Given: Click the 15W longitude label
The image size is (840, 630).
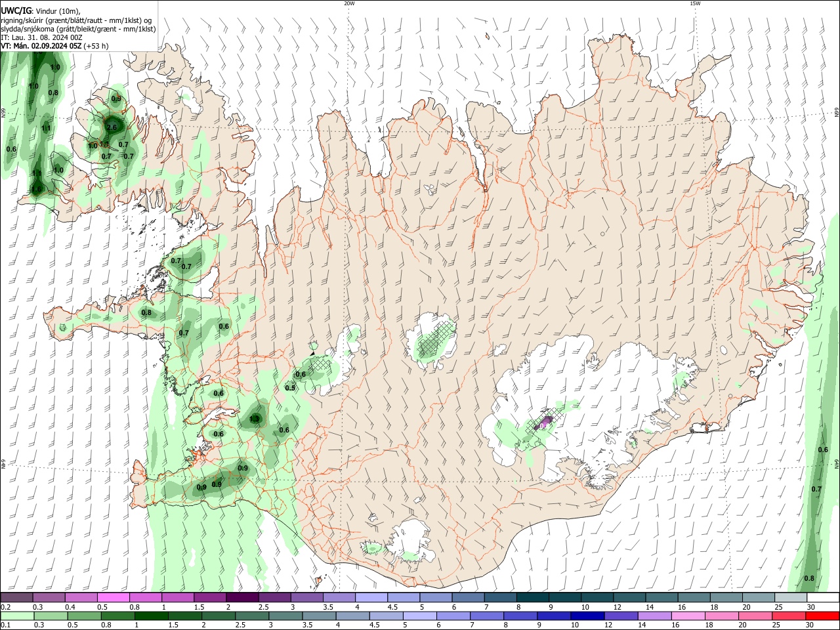Looking at the screenshot, I should point(695,3).
